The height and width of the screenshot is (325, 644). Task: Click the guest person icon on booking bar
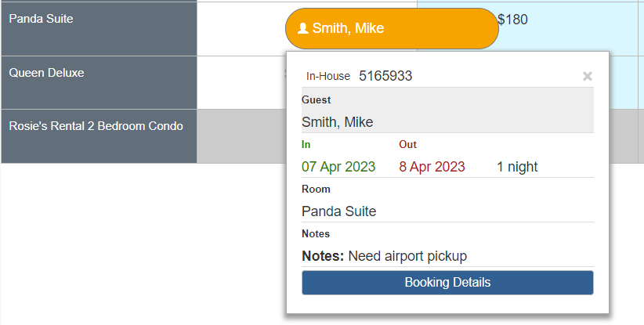[x=303, y=28]
